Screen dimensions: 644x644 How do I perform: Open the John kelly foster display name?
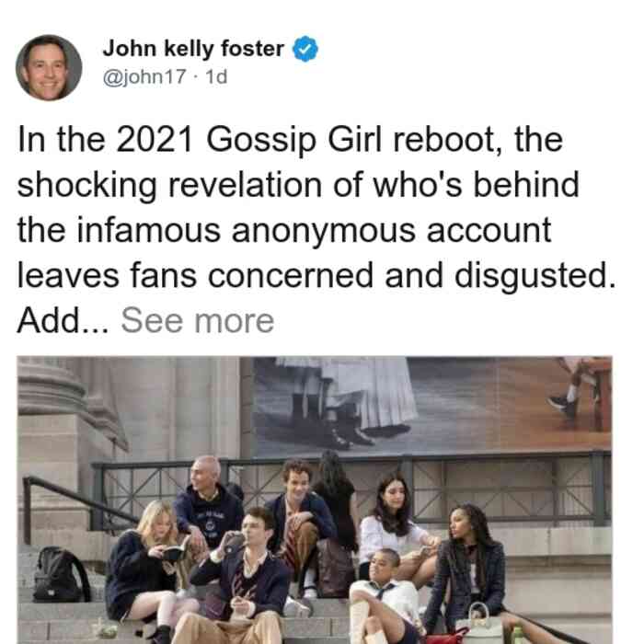click(x=193, y=49)
